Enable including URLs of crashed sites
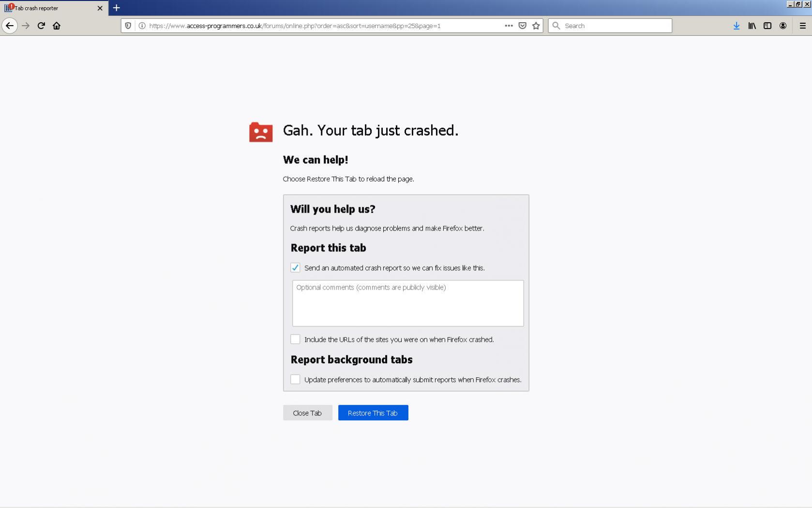 tap(295, 339)
